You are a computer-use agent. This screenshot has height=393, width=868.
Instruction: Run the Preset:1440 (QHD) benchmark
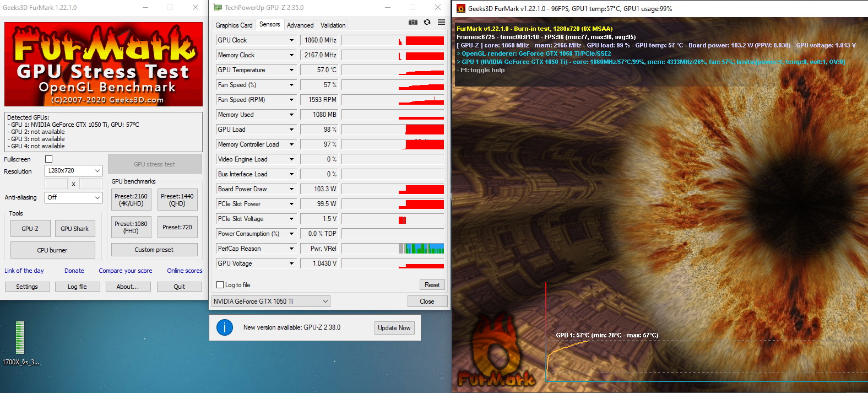(177, 200)
